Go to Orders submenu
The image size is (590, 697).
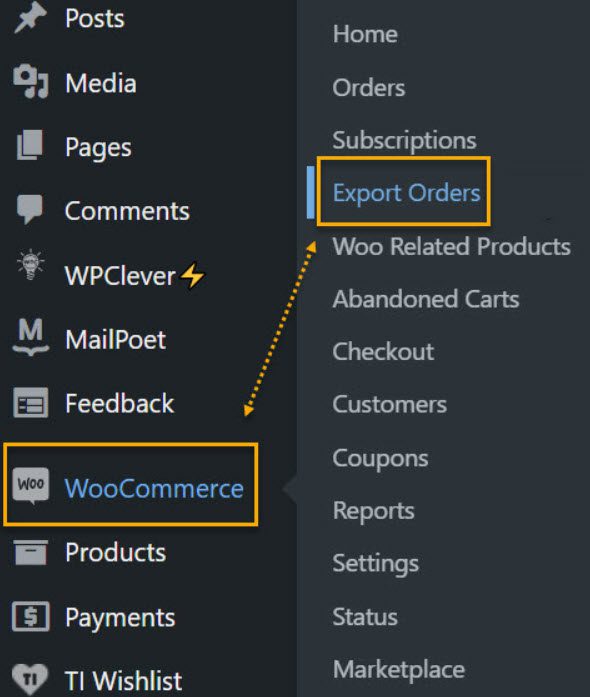pos(369,88)
